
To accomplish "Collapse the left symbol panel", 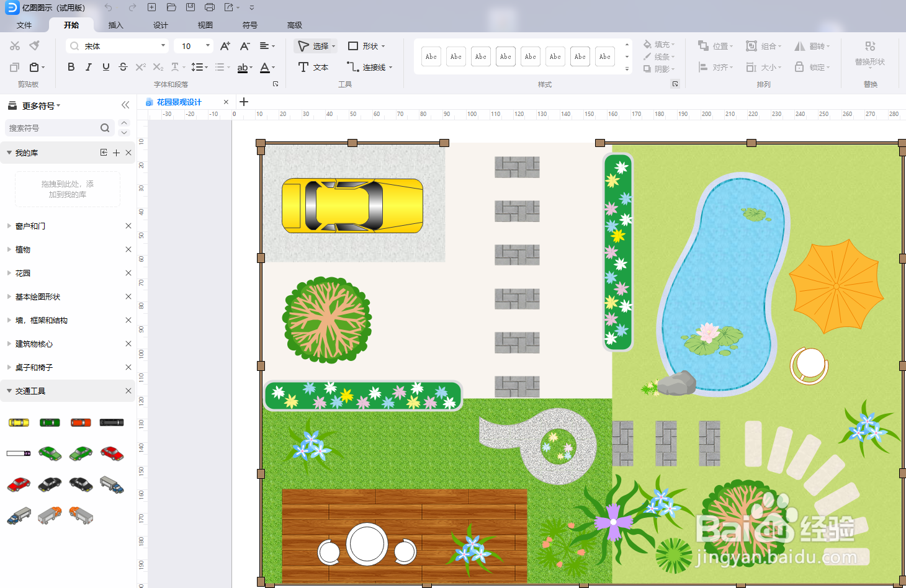I will [125, 105].
